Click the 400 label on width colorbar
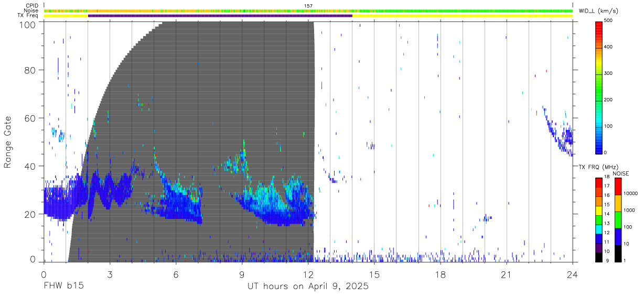This screenshot has width=644, height=297. click(x=609, y=47)
